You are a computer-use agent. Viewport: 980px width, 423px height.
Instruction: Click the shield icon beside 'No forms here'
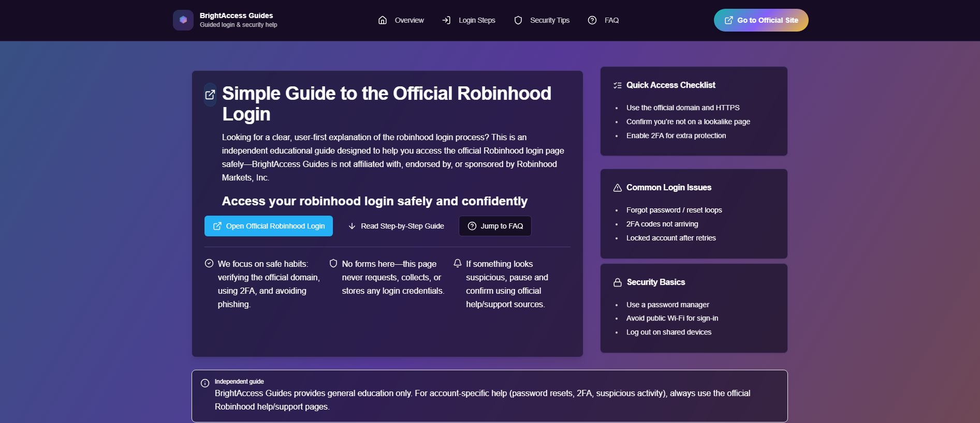click(333, 263)
